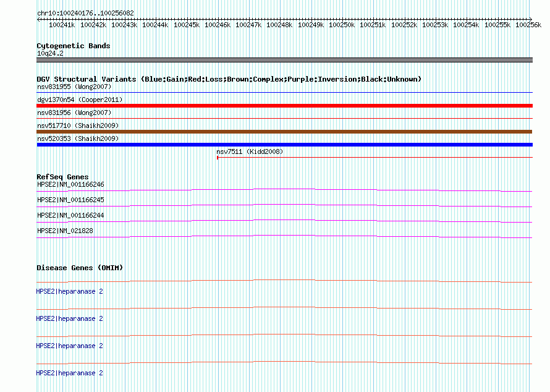The width and height of the screenshot is (550, 392).
Task: Click the 100256k ruler tick label
Action: click(528, 25)
